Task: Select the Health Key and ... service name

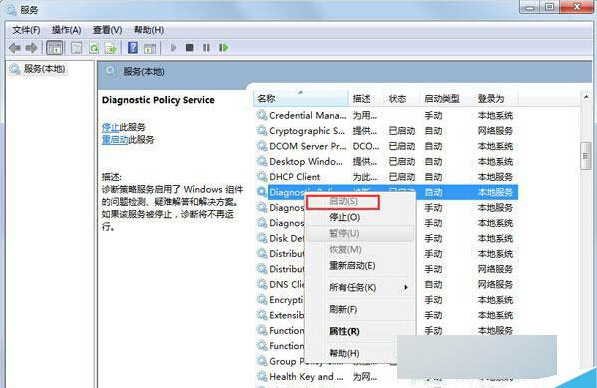Action: coord(306,377)
